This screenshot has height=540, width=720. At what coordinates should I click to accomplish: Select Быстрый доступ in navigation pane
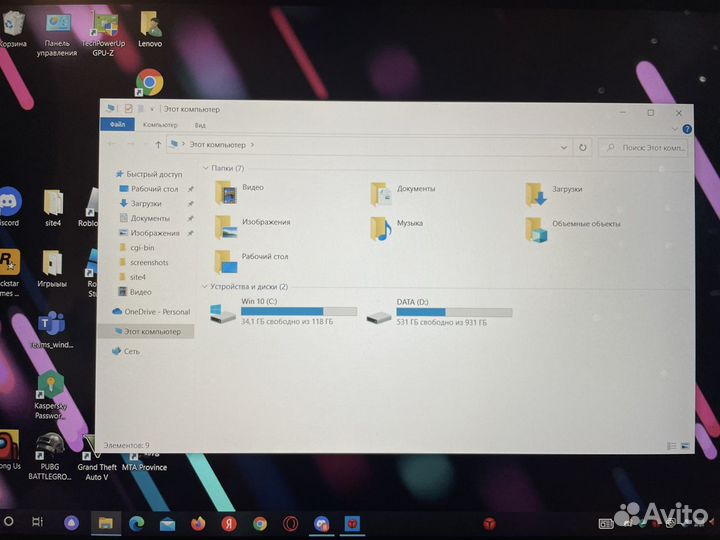pyautogui.click(x=149, y=174)
